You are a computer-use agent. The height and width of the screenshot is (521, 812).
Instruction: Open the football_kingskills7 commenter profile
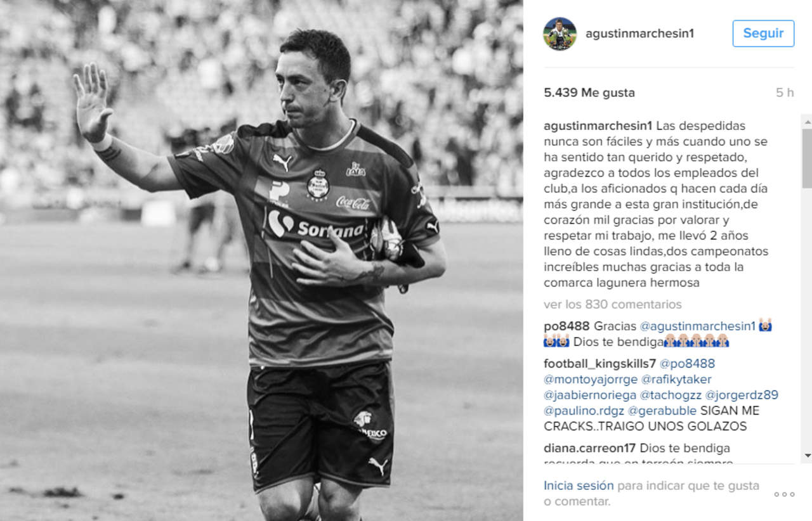point(600,363)
